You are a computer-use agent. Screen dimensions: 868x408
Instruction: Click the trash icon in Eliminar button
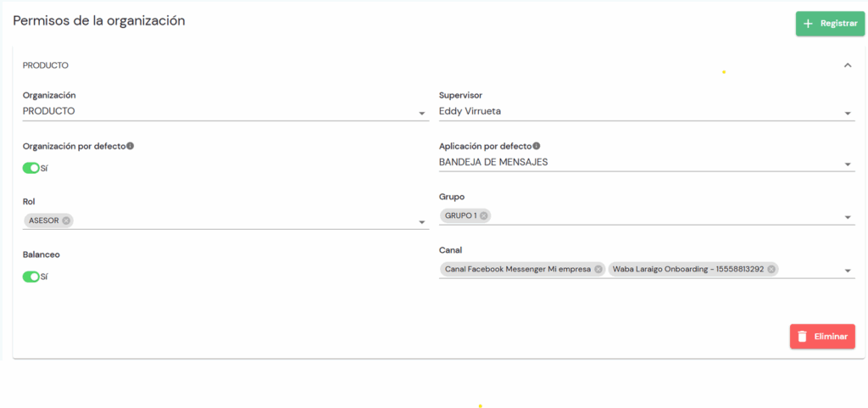tap(802, 337)
